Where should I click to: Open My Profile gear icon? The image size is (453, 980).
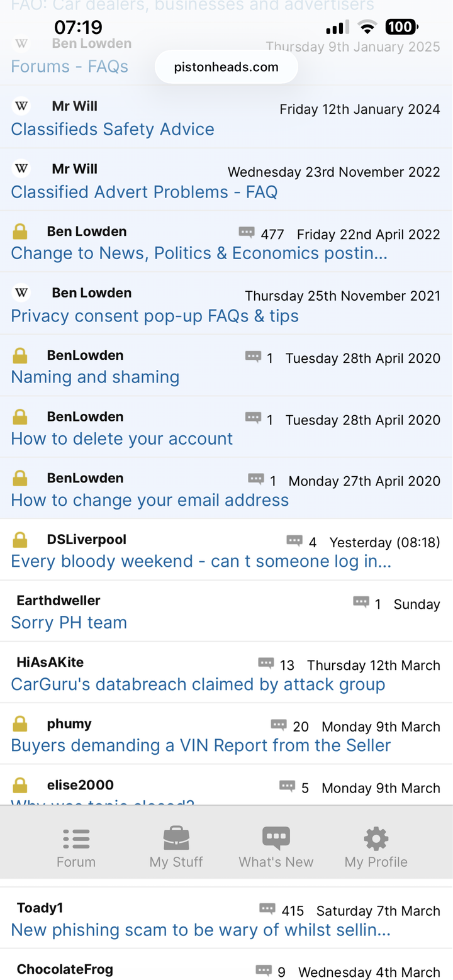pyautogui.click(x=376, y=839)
